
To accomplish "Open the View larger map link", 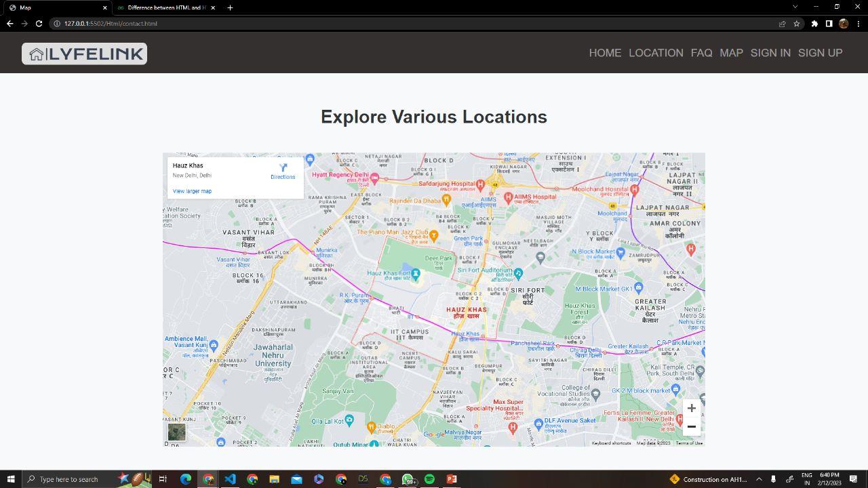I will point(192,191).
